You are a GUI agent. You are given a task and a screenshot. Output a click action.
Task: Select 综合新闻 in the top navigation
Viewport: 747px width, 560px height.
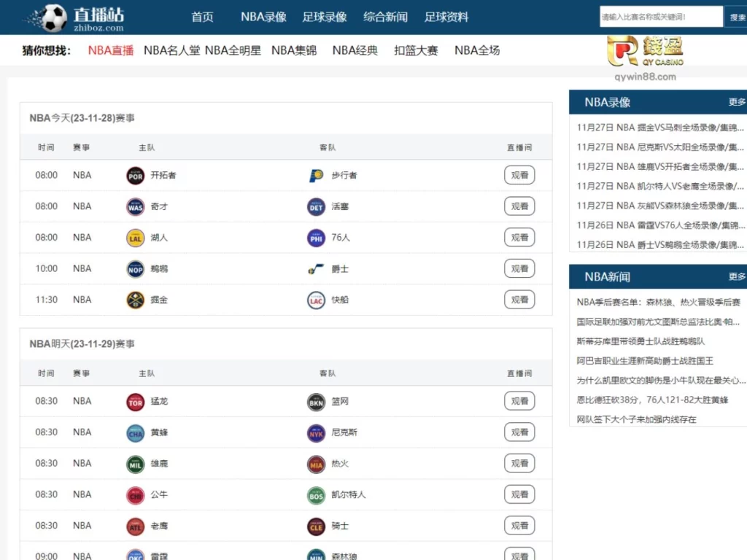tap(385, 16)
